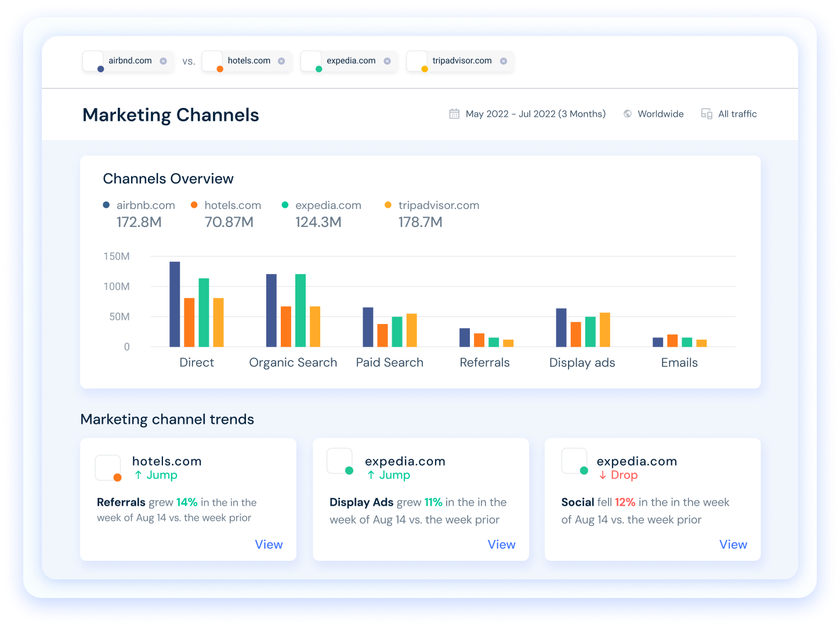Click hotels.com orange bar in Emails group
Screen dimensions: 840x627
coord(672,341)
